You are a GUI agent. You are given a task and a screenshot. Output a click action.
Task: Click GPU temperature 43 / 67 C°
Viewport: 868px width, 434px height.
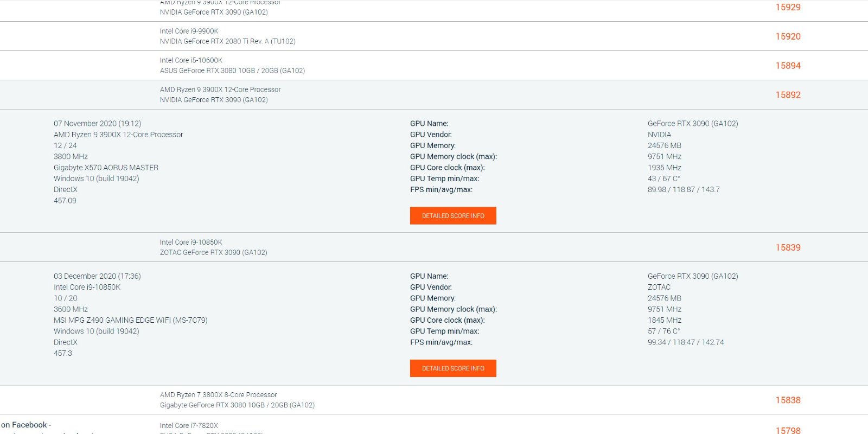pyautogui.click(x=664, y=178)
